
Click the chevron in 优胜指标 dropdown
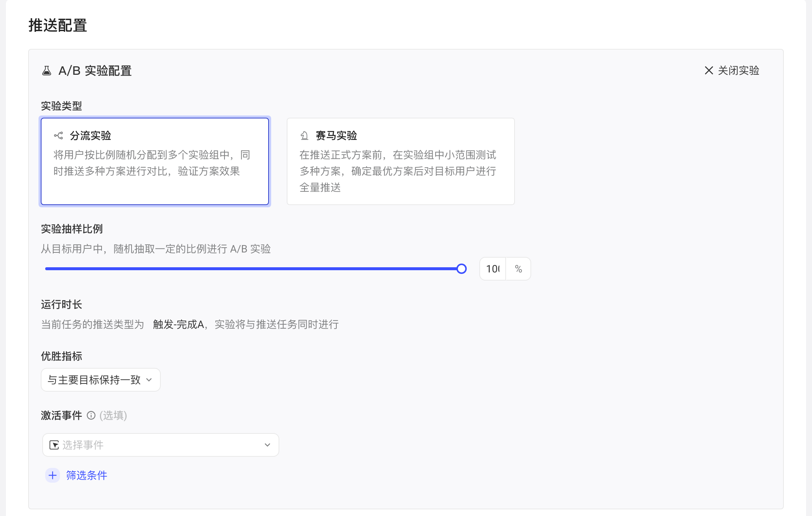tap(149, 380)
